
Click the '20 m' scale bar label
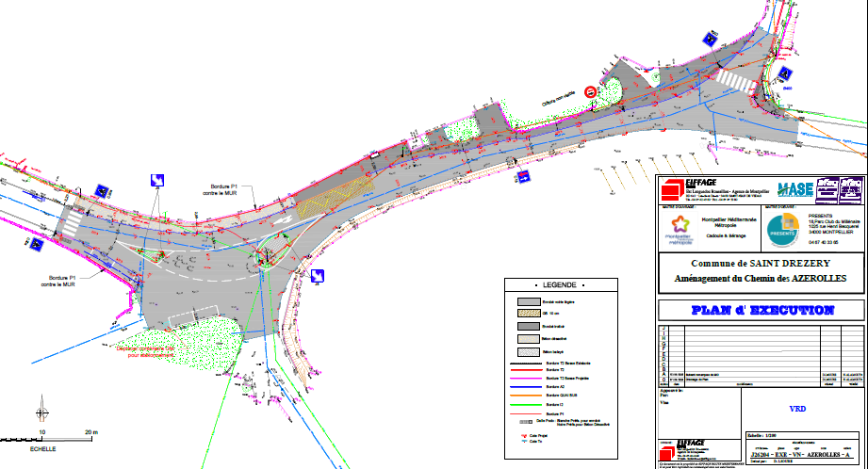pyautogui.click(x=90, y=432)
